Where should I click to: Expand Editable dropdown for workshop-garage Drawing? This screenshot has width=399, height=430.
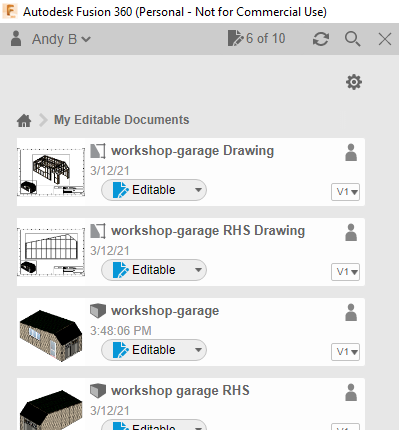click(198, 190)
